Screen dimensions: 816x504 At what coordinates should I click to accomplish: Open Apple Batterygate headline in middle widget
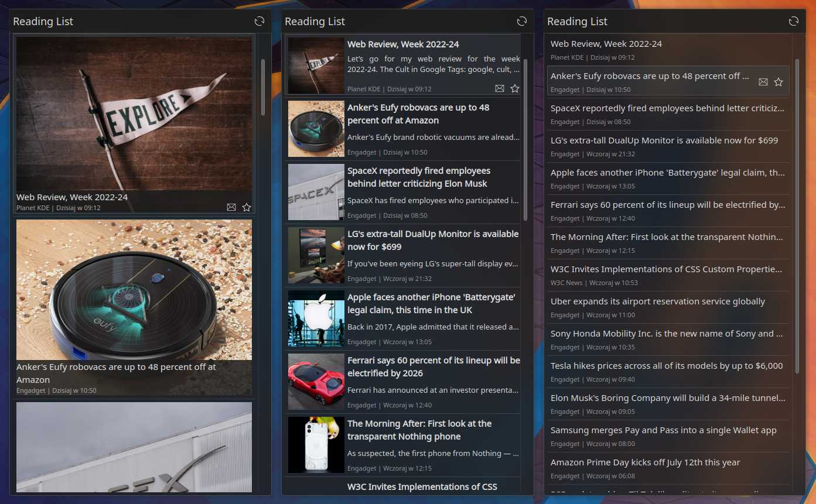pos(431,304)
